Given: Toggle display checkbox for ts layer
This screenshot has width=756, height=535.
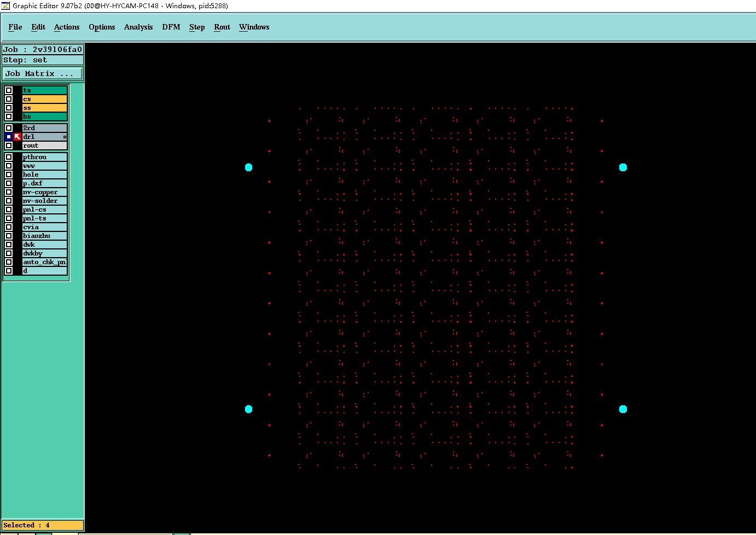Looking at the screenshot, I should click(x=9, y=90).
